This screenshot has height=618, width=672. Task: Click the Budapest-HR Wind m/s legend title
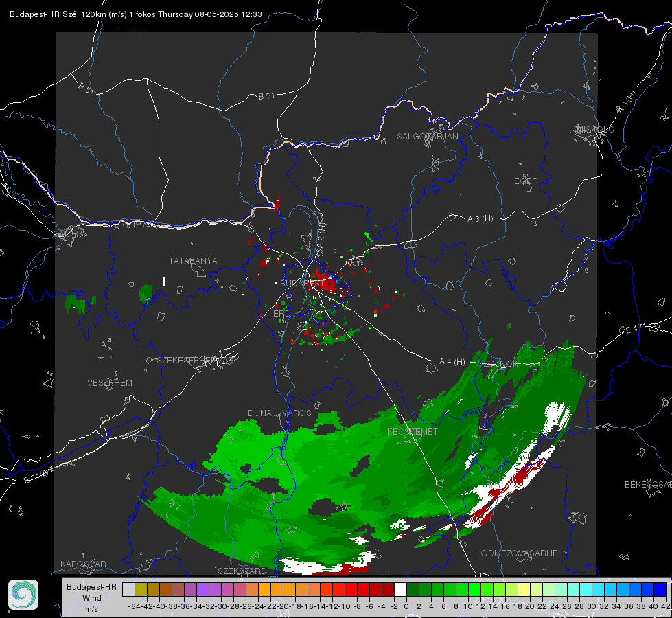(92, 598)
